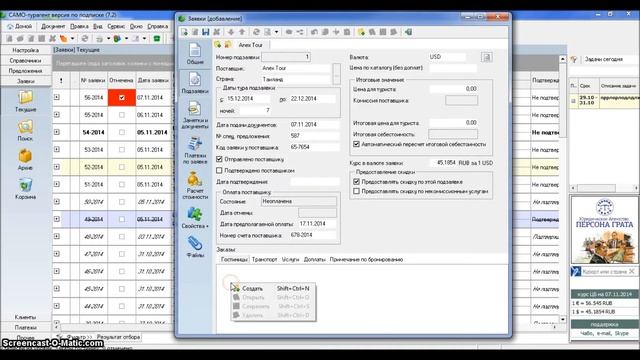Open the Подзаявки section in the dialog sidebar
Screen dimensions: 640x360
[x=195, y=83]
